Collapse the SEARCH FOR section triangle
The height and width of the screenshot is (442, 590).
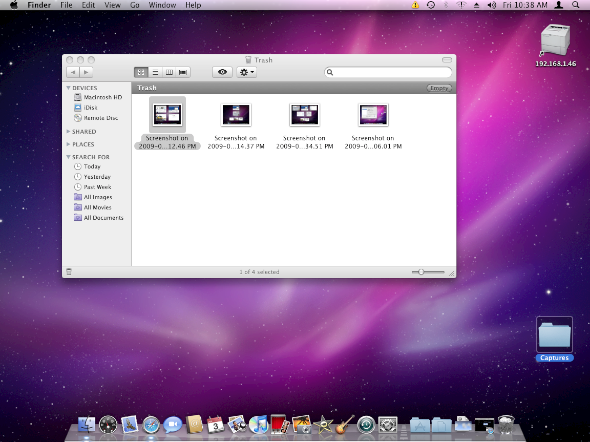(x=68, y=157)
